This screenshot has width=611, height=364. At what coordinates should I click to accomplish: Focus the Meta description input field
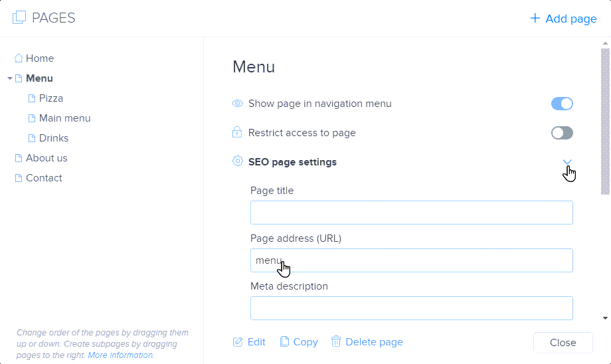[x=412, y=308]
